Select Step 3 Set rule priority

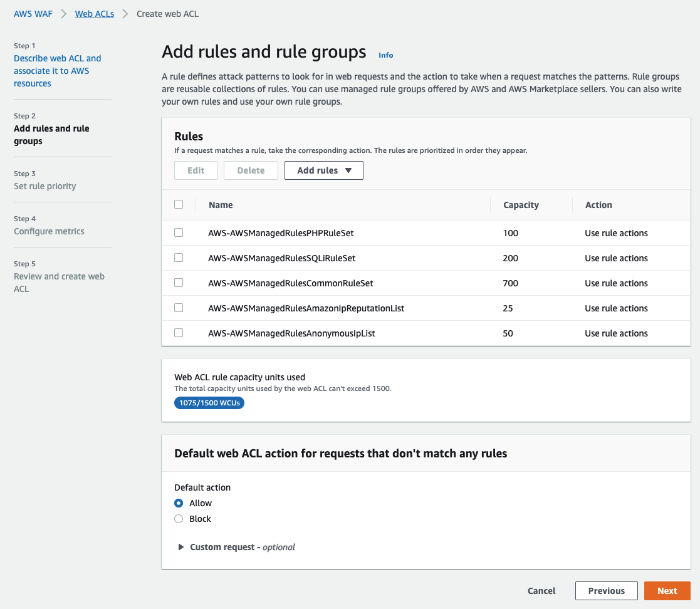[x=44, y=185]
